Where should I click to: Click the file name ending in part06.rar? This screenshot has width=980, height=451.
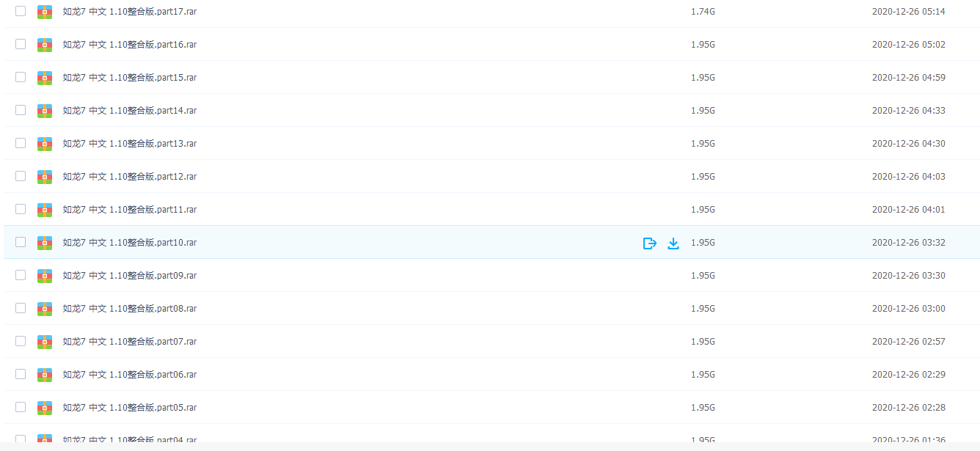tap(130, 375)
